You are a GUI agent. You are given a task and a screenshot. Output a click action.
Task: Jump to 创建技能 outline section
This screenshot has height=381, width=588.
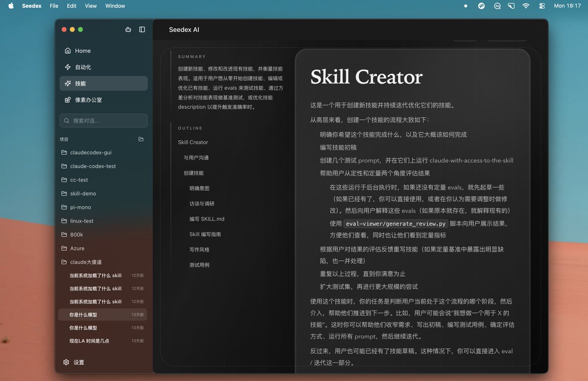pos(194,173)
